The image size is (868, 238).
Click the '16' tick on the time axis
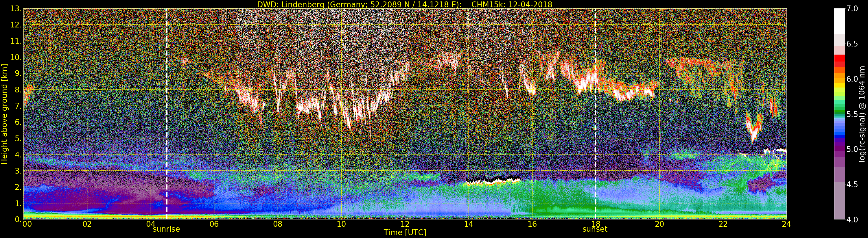pyautogui.click(x=532, y=224)
